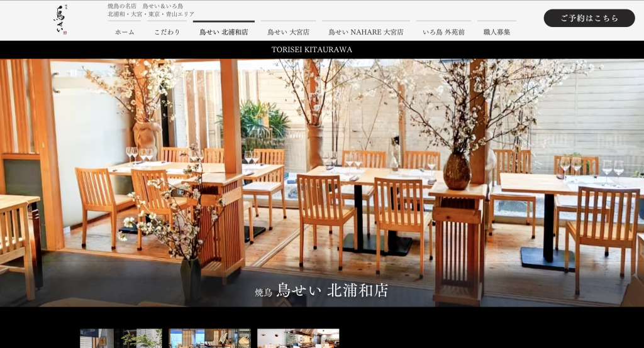This screenshot has width=644, height=348.
Task: Select the 鳥せい 北浦和店 tab
Action: pos(224,32)
